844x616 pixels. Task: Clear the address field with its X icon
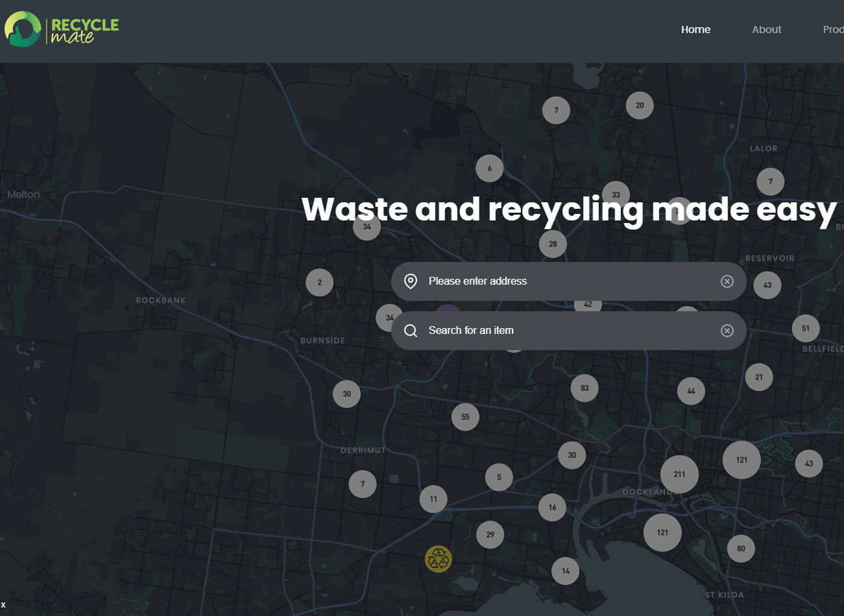(x=727, y=281)
